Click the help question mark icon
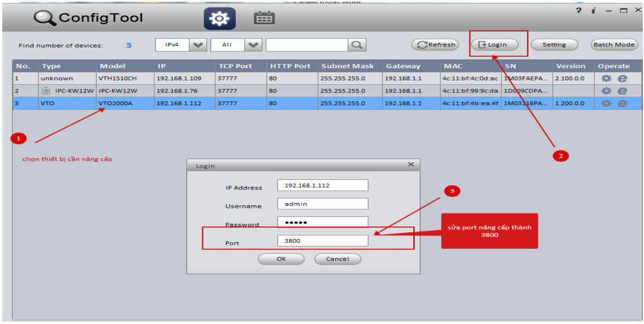This screenshot has width=644, height=324. 578,11
